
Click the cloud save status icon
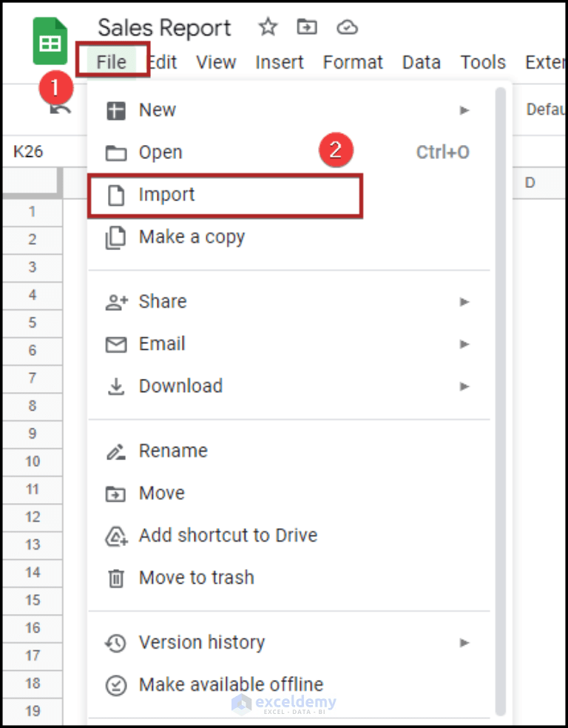click(x=346, y=27)
